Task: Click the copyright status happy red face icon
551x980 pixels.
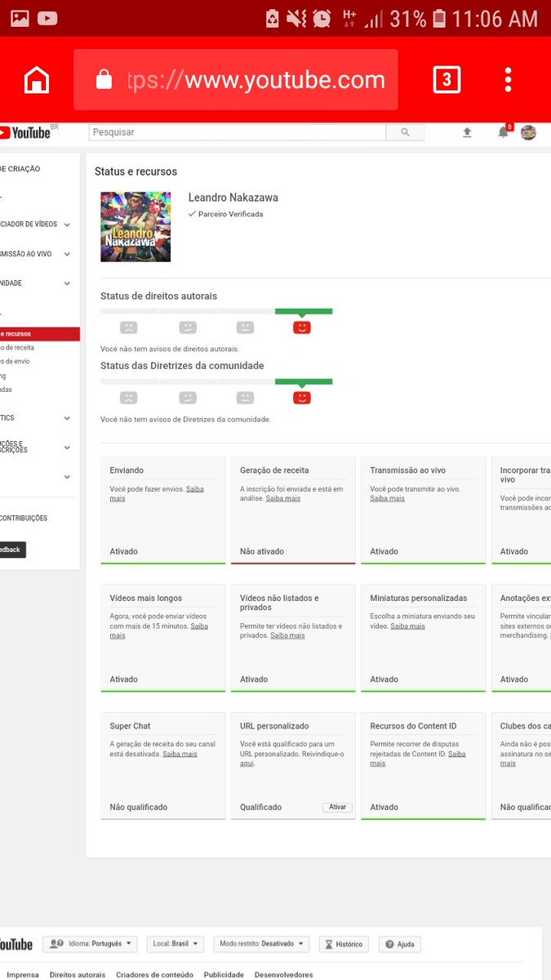Action: pos(302,327)
